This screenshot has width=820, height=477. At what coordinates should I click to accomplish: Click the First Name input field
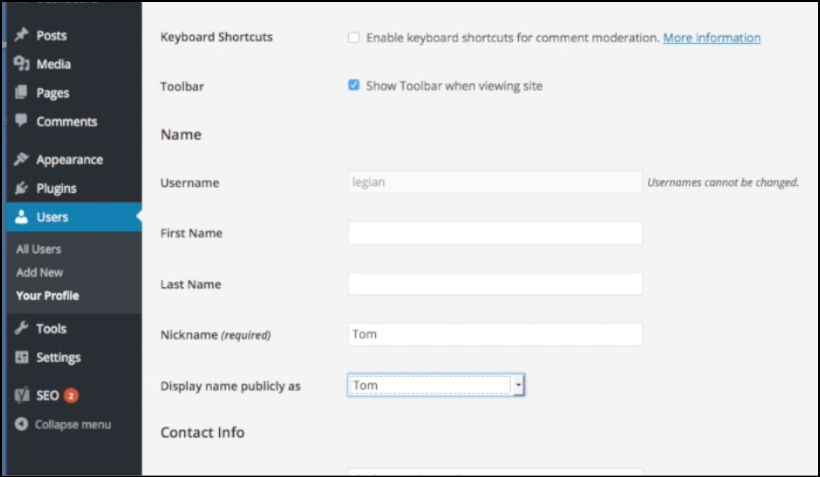[x=495, y=233]
